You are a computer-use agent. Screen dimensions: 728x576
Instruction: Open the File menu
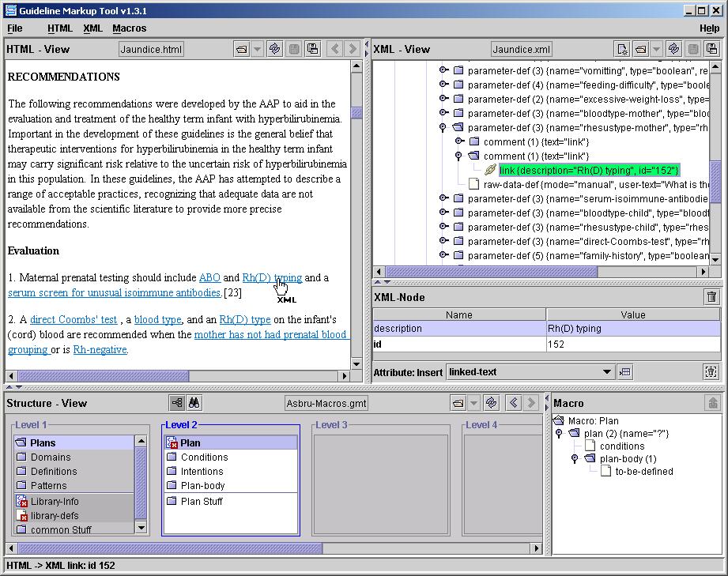tap(15, 28)
